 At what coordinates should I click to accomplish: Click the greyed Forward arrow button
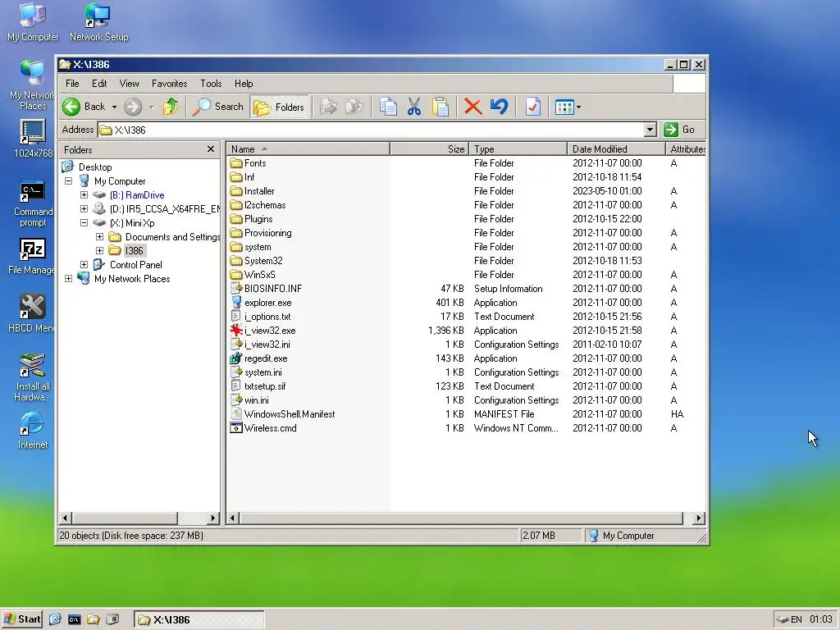pos(133,107)
